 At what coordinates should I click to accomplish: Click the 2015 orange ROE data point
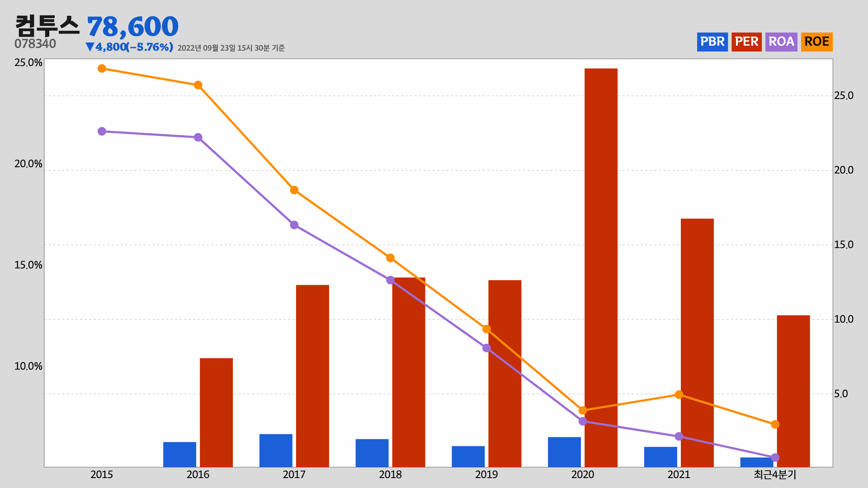pyautogui.click(x=102, y=69)
